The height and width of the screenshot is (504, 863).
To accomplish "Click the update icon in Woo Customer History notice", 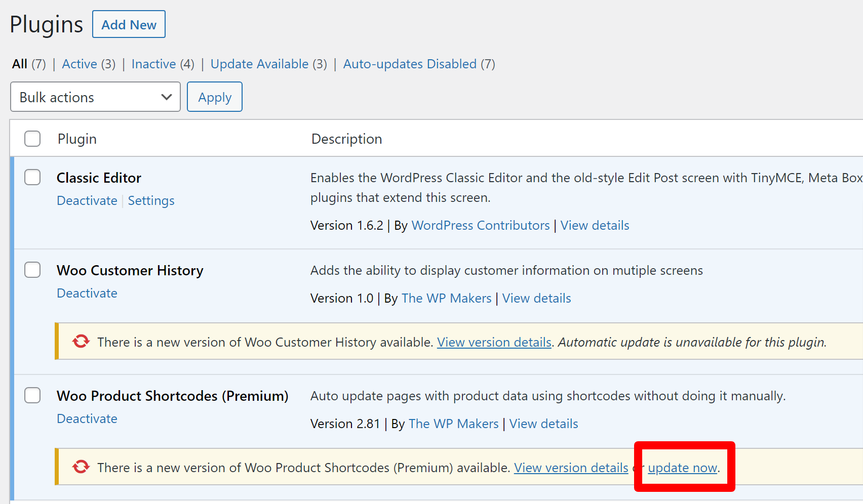I will point(81,342).
